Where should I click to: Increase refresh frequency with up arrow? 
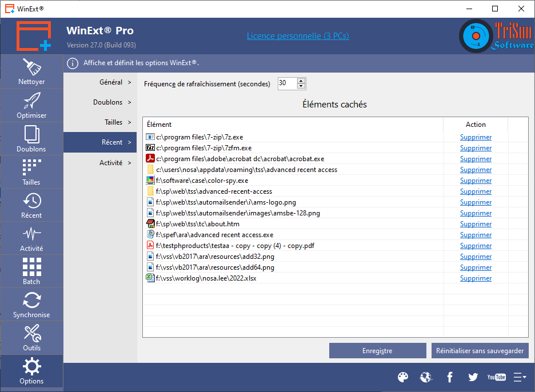click(301, 81)
